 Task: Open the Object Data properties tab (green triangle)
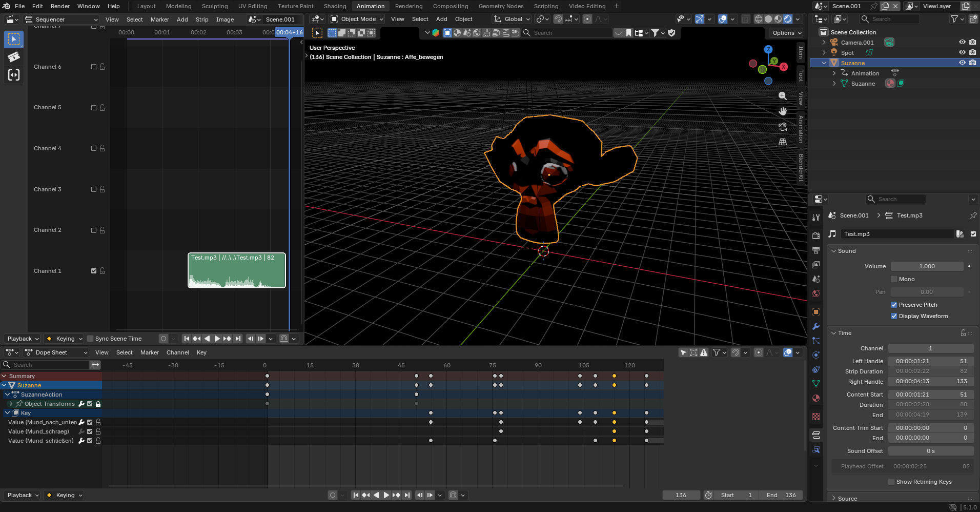(816, 384)
